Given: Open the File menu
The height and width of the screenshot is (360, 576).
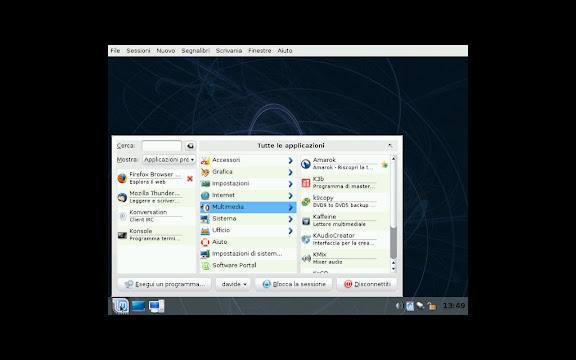Looking at the screenshot, I should 115,51.
